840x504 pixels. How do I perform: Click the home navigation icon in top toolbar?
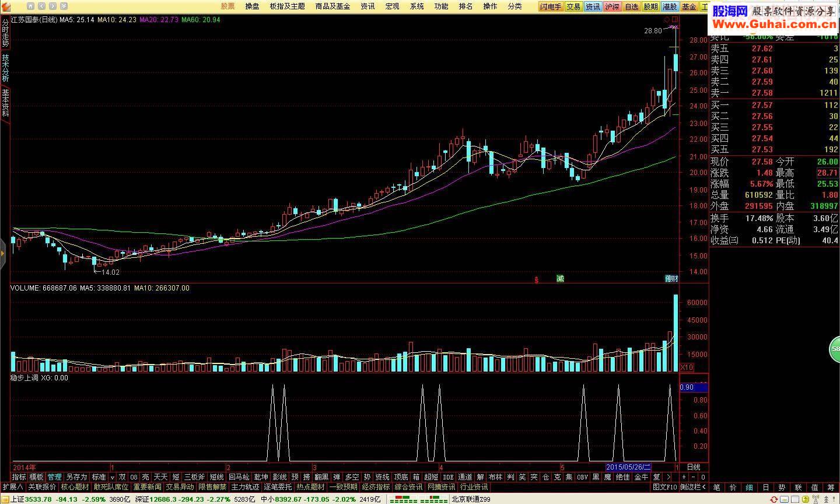pos(30,6)
